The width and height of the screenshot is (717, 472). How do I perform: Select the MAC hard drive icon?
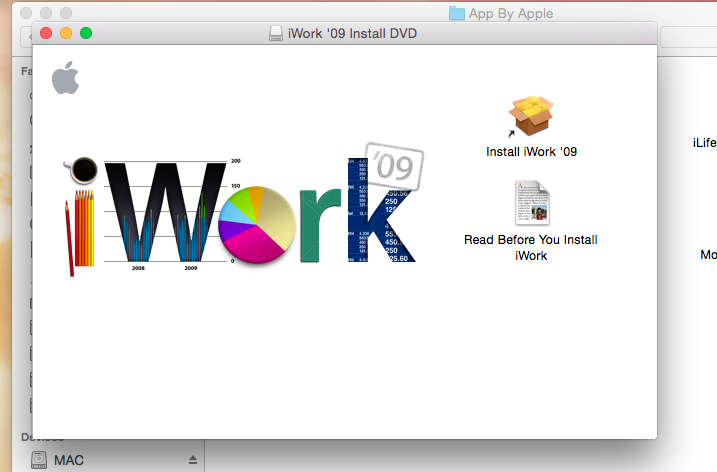tap(38, 460)
